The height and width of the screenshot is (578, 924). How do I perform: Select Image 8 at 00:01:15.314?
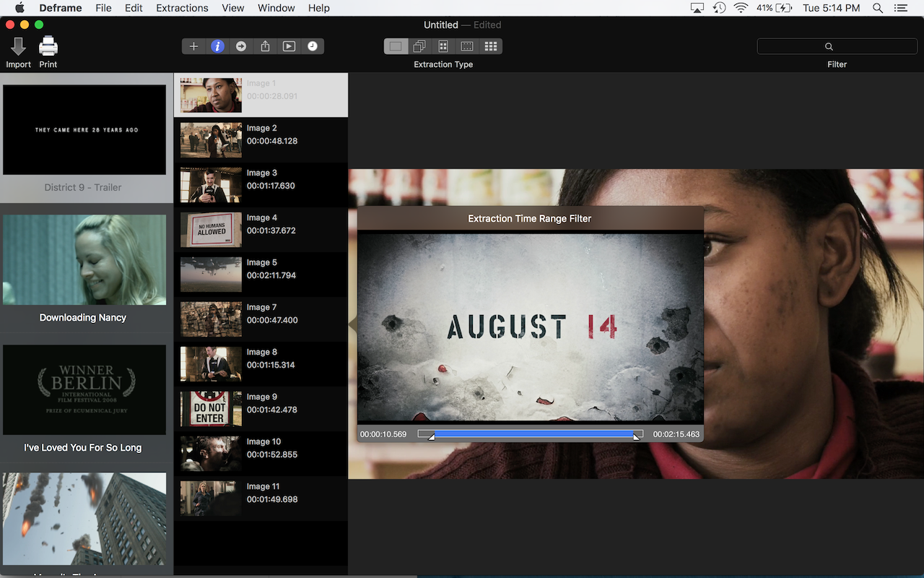[261, 363]
